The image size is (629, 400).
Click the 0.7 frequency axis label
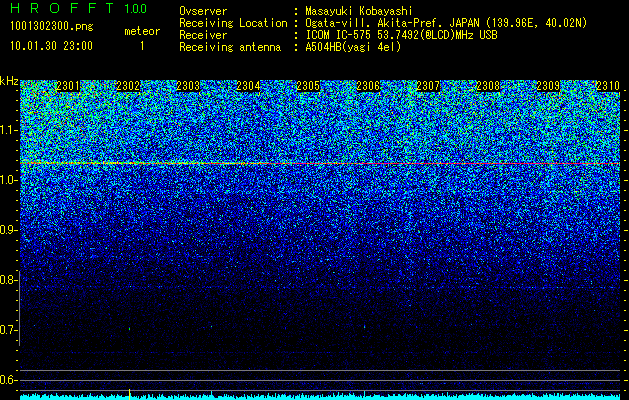[7, 330]
